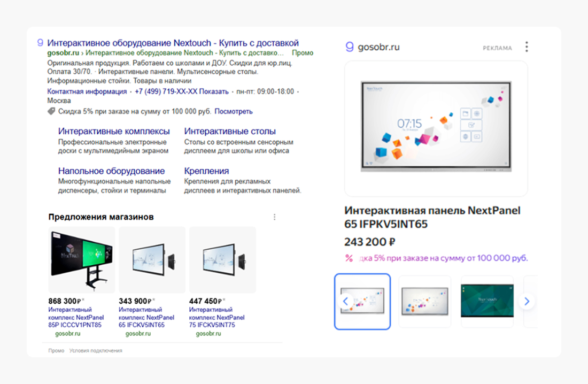Click the 343 900 ₽ price label
588x384 pixels.
tap(135, 301)
